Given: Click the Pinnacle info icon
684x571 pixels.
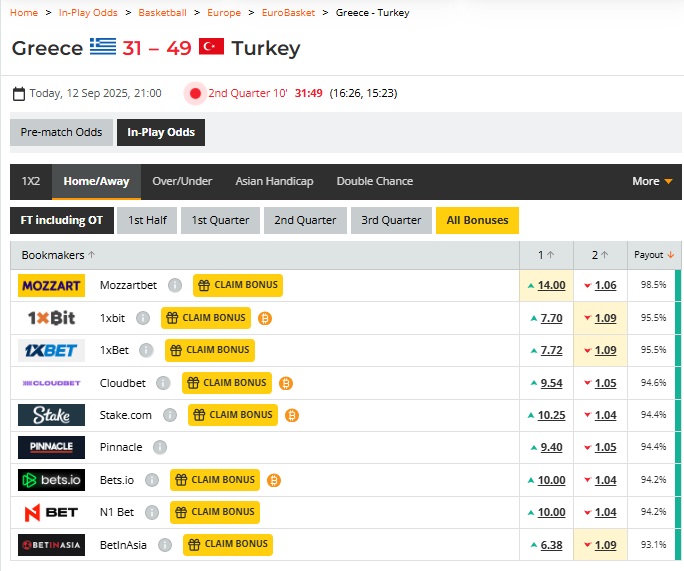Looking at the screenshot, I should 160,447.
